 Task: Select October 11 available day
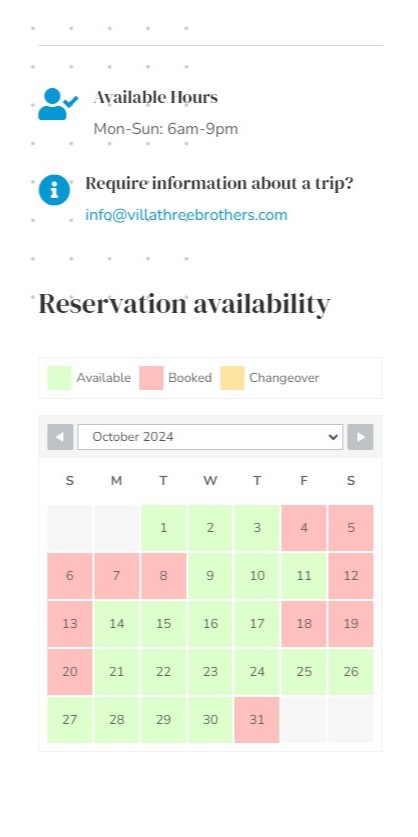pos(304,576)
